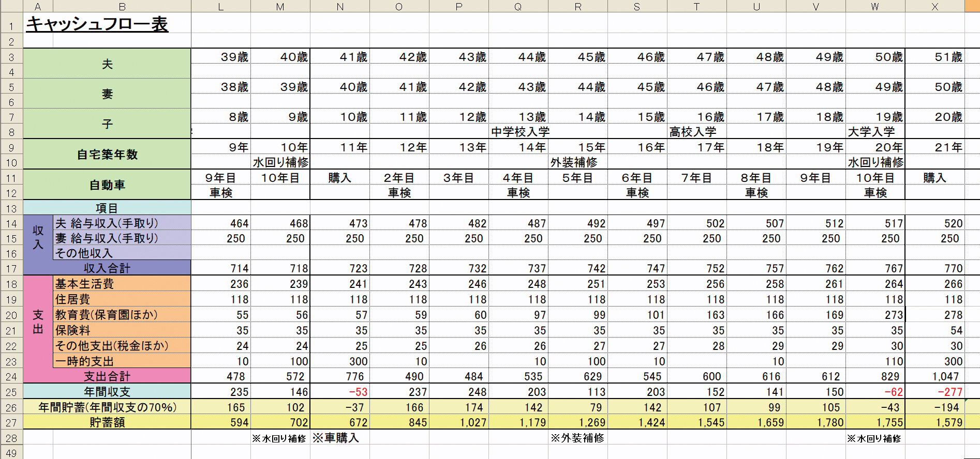Image resolution: width=980 pixels, height=459 pixels.
Task: Select the title cell キャッシュフロー表
Action: click(x=97, y=24)
